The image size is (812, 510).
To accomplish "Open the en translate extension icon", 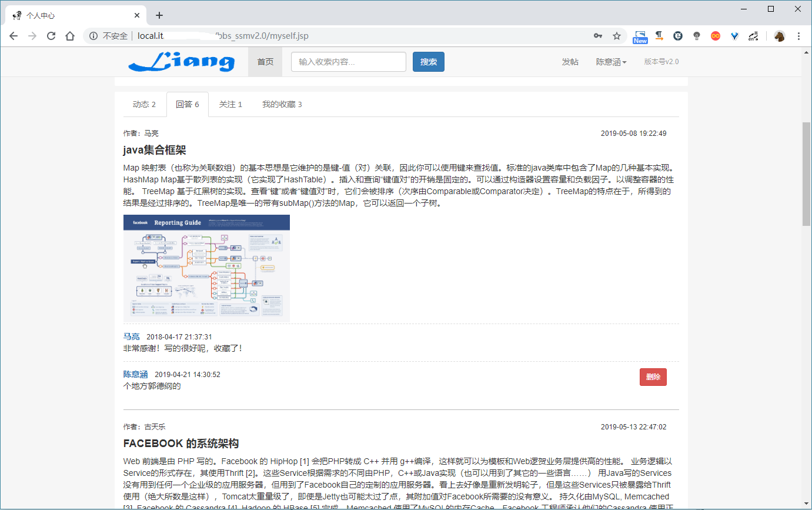I will [753, 36].
